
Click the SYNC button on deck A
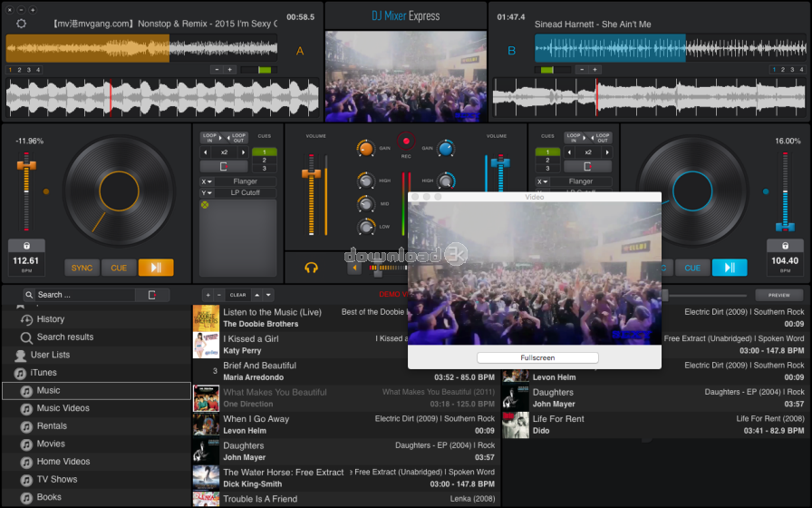tap(82, 268)
